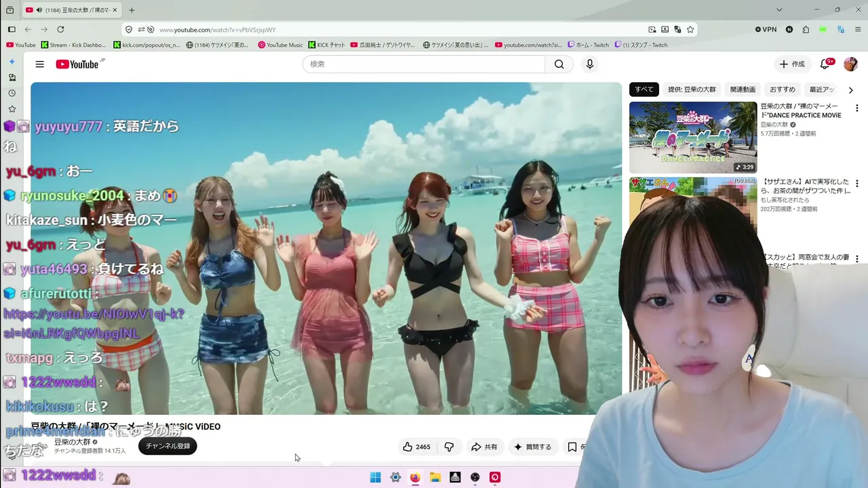
Task: Select the 提供: 豆柴の大群 filter chip
Action: point(692,89)
